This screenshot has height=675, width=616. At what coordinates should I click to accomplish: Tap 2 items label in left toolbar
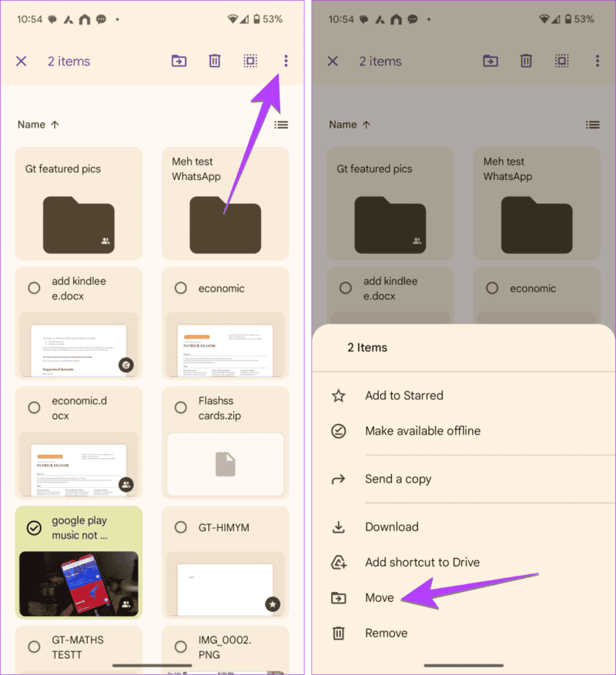coord(69,62)
